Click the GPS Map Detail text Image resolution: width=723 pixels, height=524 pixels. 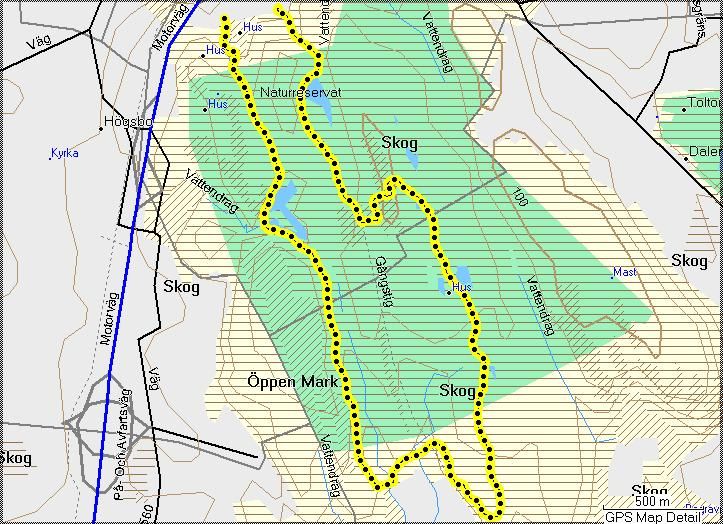[652, 517]
